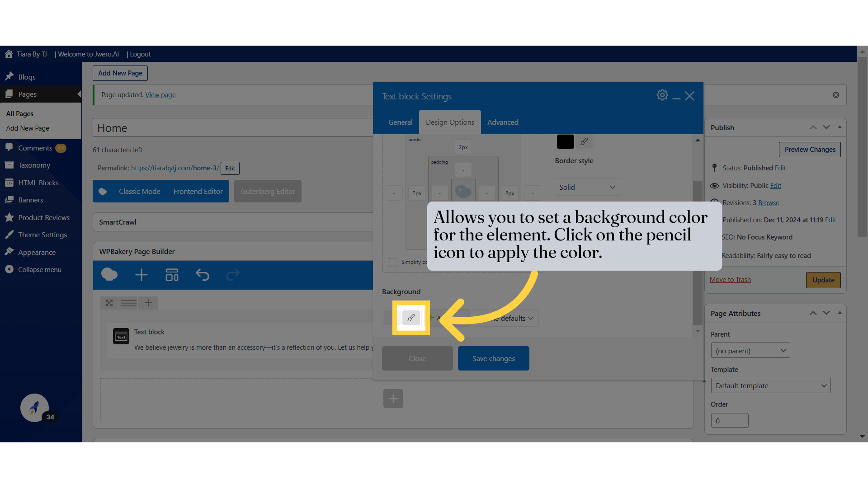Open the WPBakery templates icon

(172, 275)
